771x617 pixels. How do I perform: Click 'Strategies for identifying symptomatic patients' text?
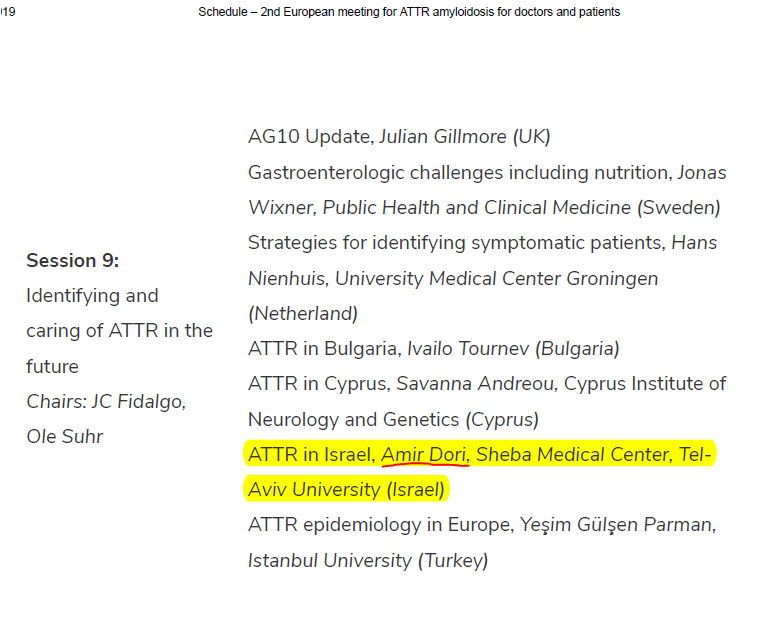tap(456, 243)
